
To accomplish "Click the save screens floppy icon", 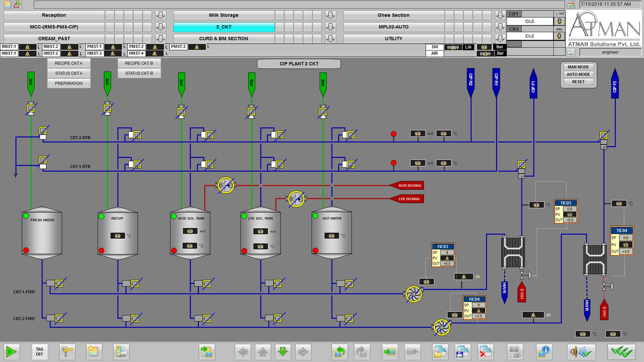I will point(462,352).
